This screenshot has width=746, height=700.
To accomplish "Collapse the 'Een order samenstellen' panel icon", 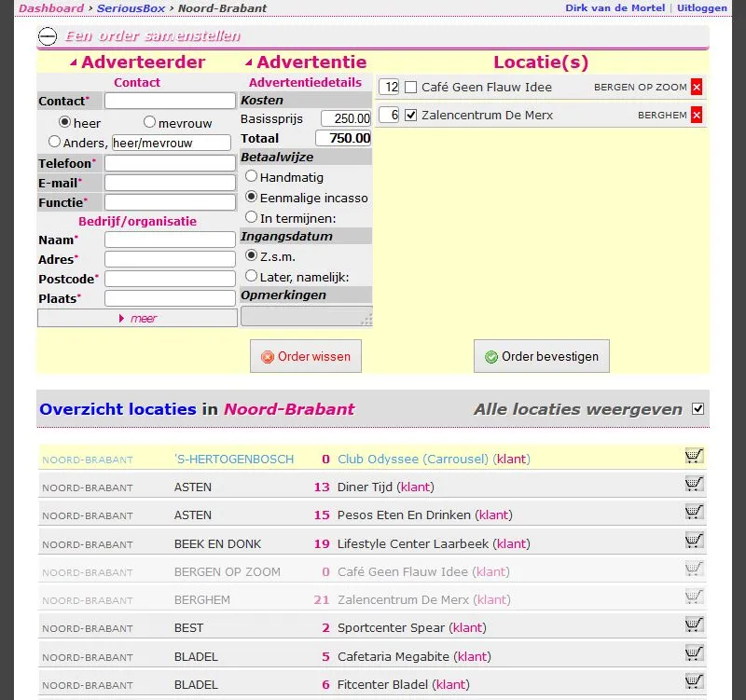I will point(48,36).
